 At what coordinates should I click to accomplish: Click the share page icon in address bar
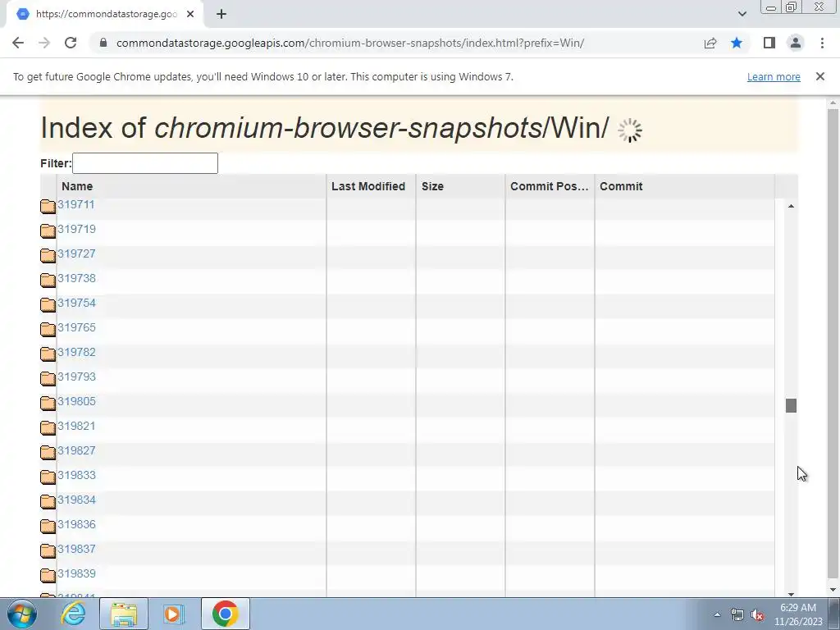click(x=710, y=43)
